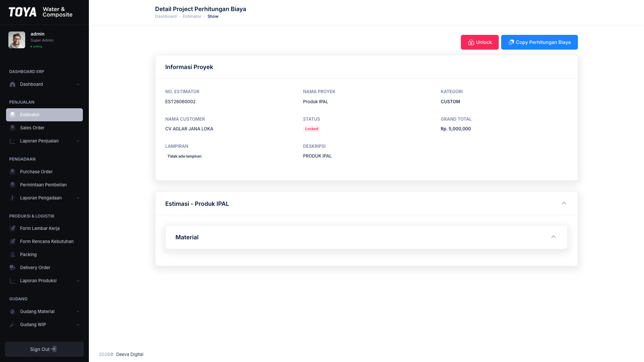
Task: Click the Sign Out arrow icon
Action: (x=53, y=349)
